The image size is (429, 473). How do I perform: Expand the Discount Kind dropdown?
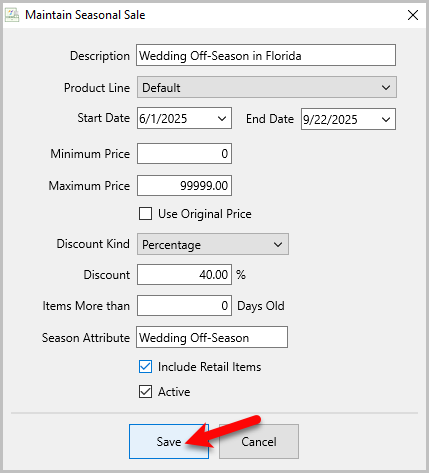213,244
